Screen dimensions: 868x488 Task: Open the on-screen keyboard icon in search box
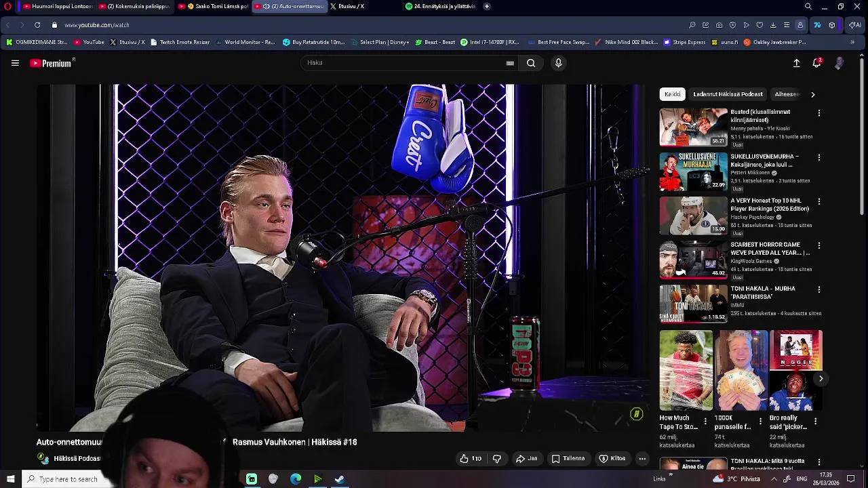[x=510, y=63]
